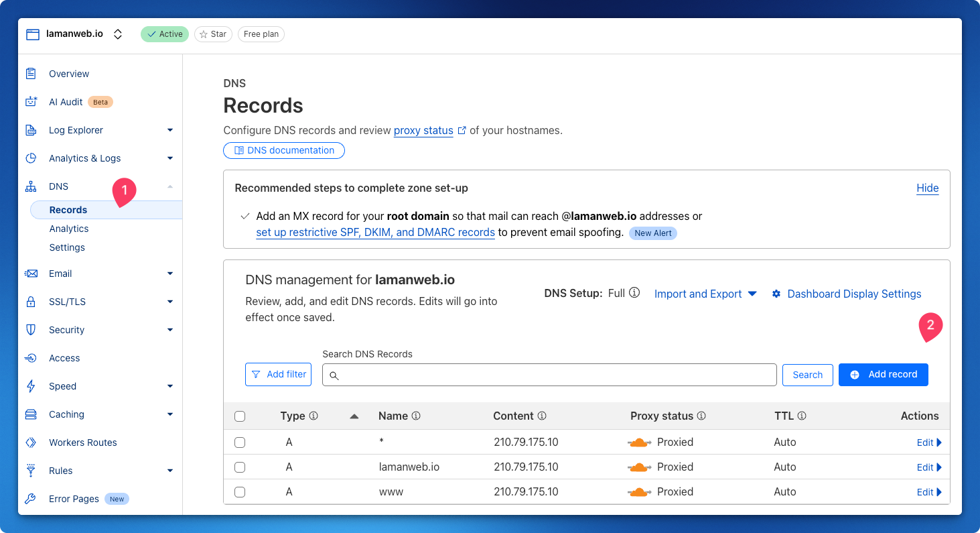Viewport: 980px width, 533px height.
Task: Click the Caching drive icon
Action: (31, 414)
